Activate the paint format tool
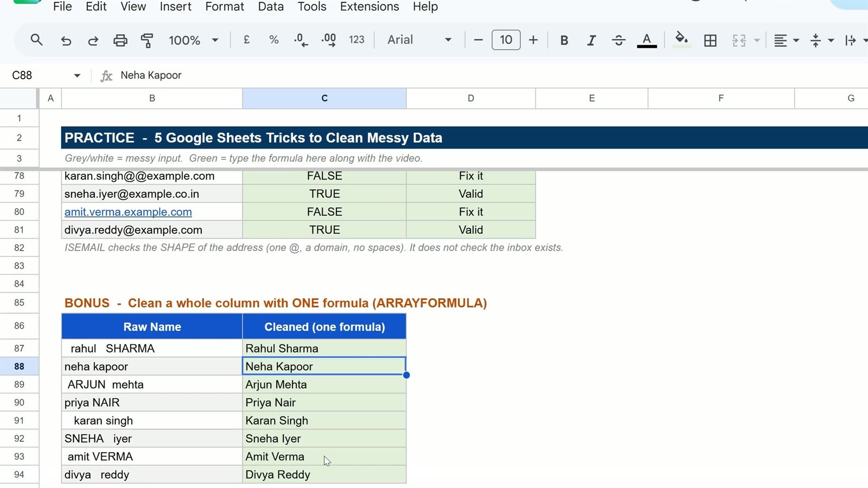 147,40
